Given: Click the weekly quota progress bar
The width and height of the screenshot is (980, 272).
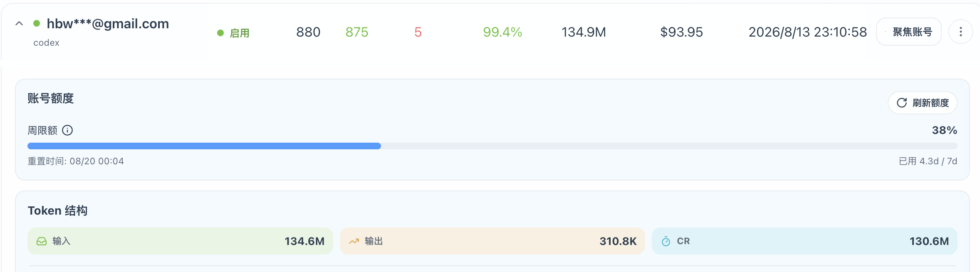Looking at the screenshot, I should point(492,146).
